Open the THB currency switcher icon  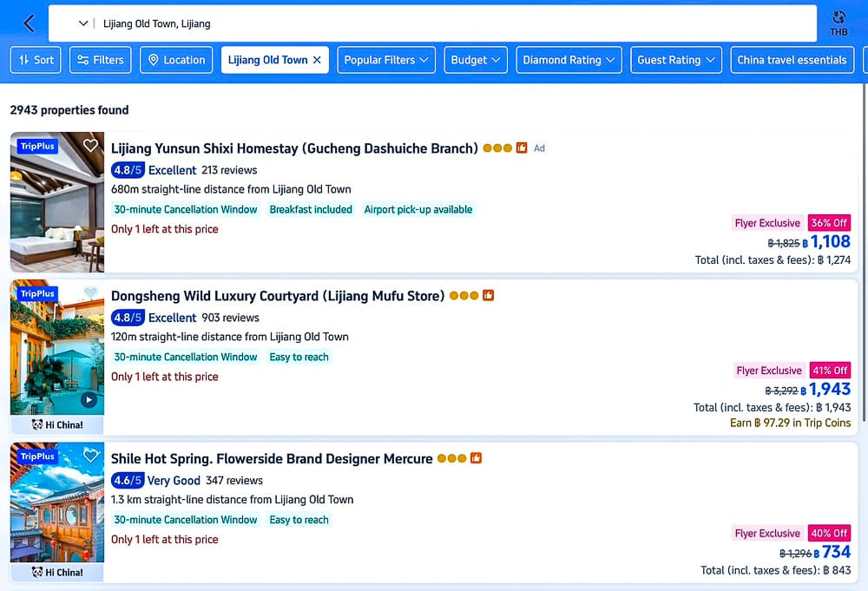838,23
